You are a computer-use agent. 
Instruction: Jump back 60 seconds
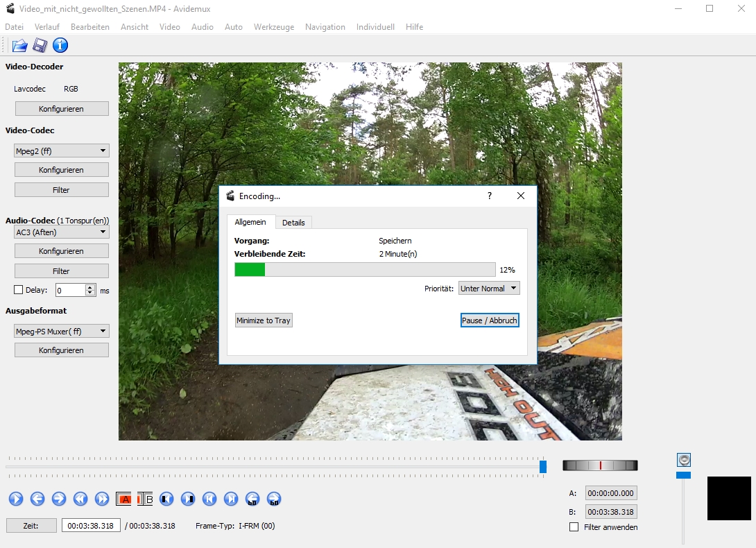[x=252, y=499]
